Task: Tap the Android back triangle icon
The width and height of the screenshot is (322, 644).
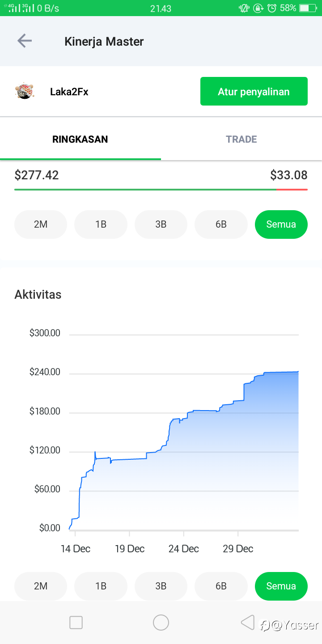Action: [x=247, y=622]
